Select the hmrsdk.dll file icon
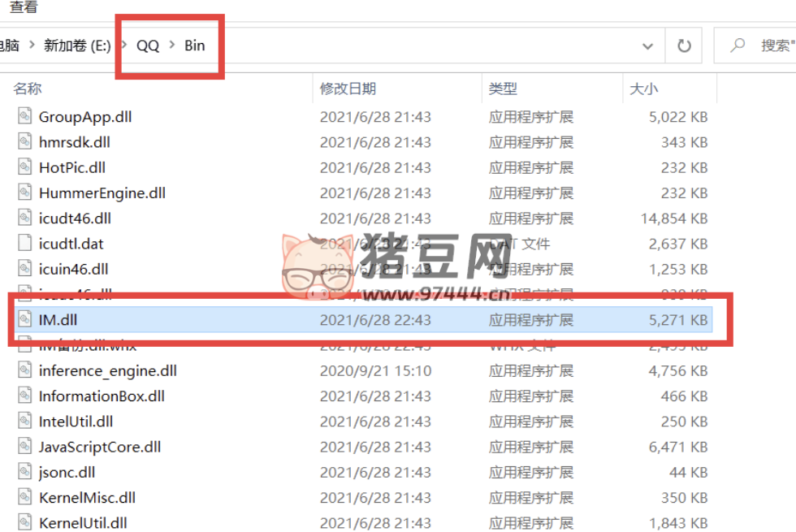Image resolution: width=796 pixels, height=532 pixels. click(24, 141)
